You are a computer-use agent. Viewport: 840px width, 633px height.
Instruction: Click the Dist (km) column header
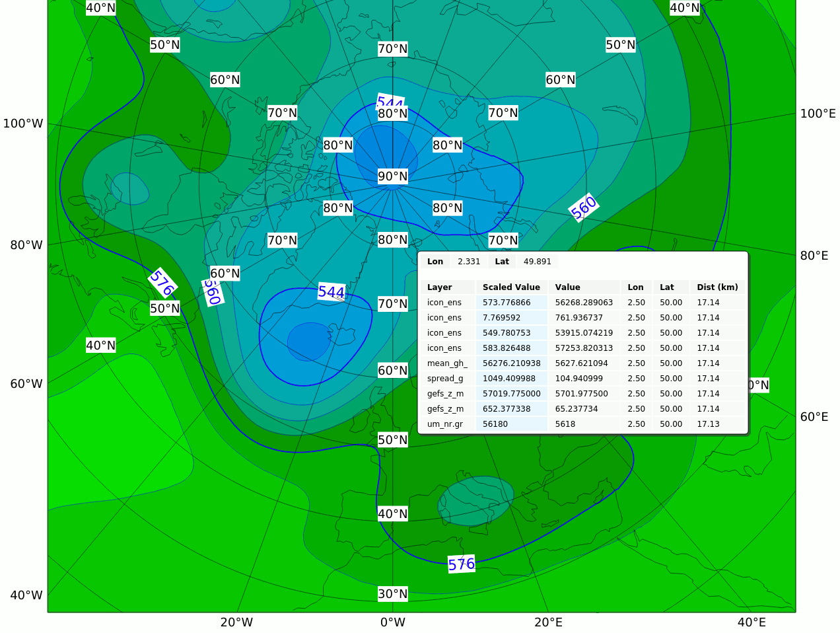[x=717, y=287]
